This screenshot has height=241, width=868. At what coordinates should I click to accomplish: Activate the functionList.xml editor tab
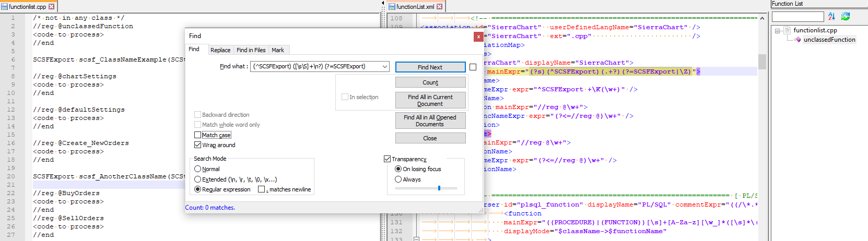click(x=415, y=7)
